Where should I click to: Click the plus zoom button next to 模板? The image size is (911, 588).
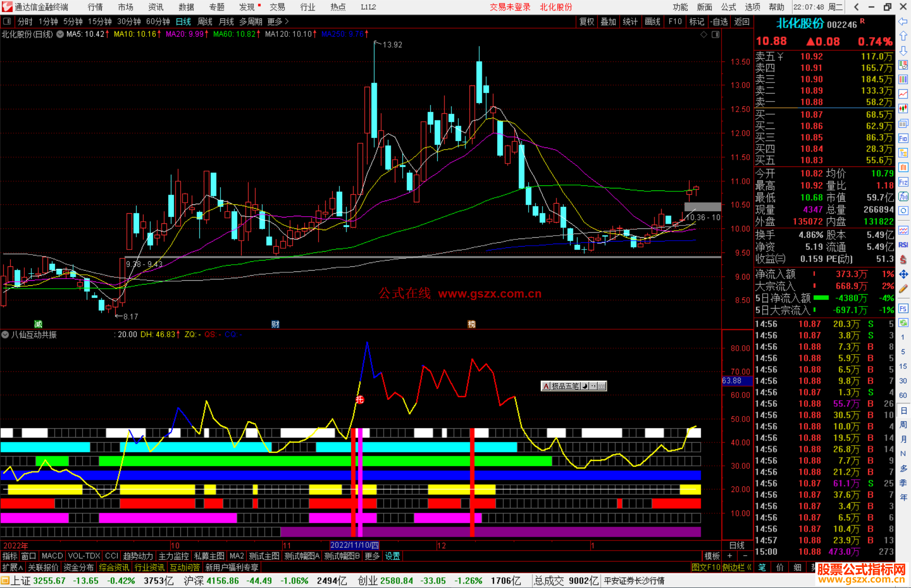tap(730, 556)
